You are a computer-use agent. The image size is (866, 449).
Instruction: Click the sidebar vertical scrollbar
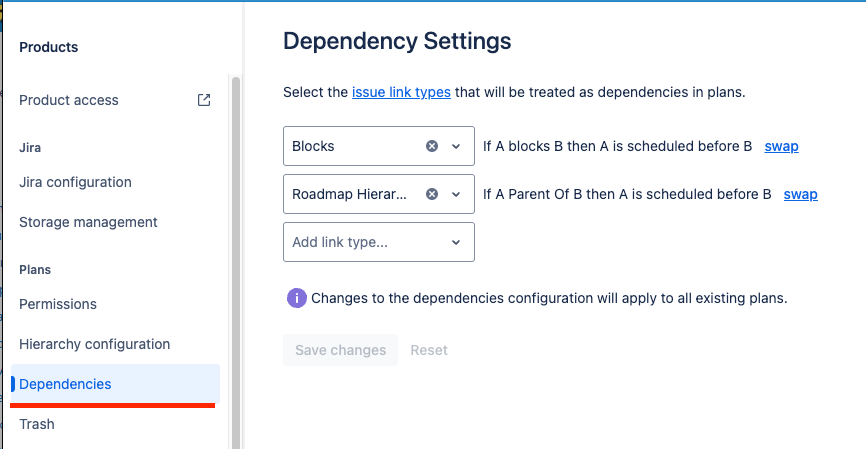(x=236, y=263)
